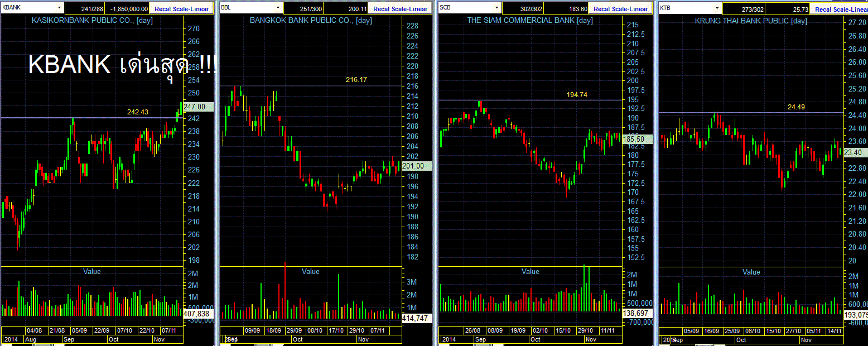Select the -1,850,000.00 value field
This screenshot has height=346, width=868.
(126, 8)
